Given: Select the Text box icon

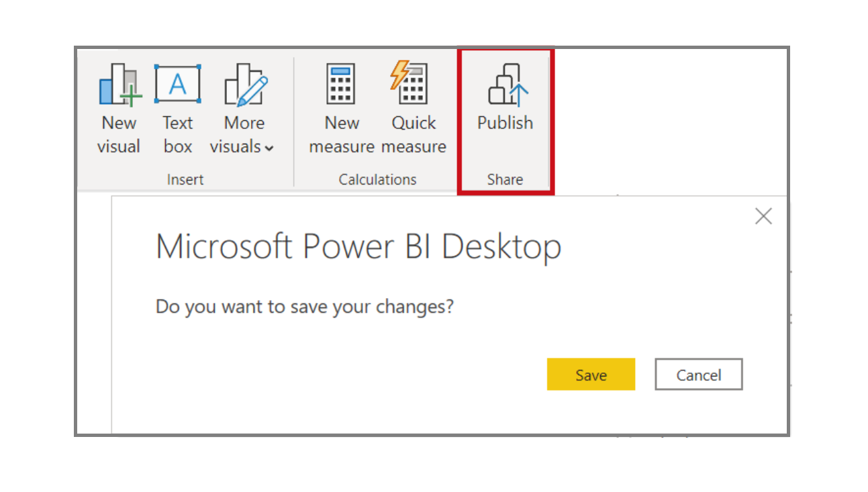Looking at the screenshot, I should tap(178, 84).
